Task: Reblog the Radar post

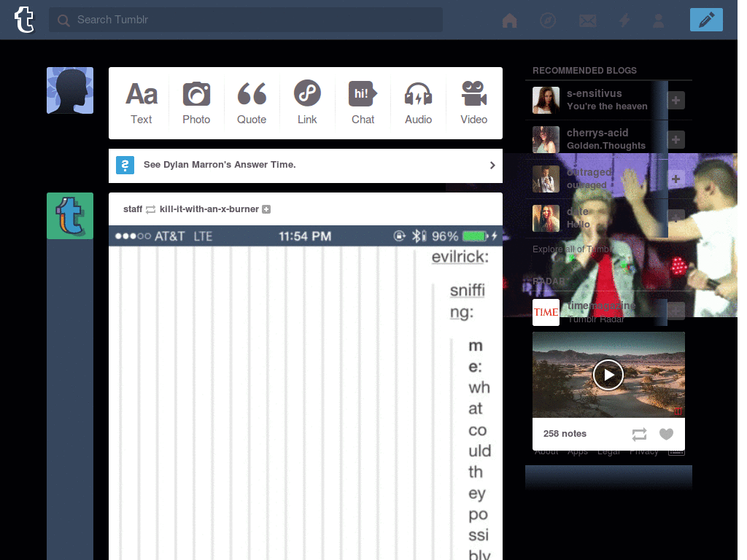Action: coord(639,434)
